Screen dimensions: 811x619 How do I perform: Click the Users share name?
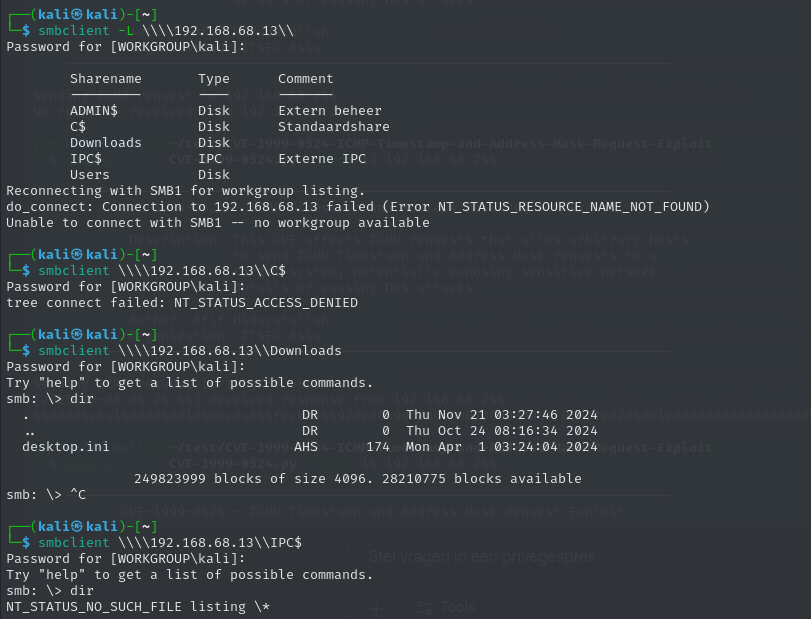coord(90,174)
